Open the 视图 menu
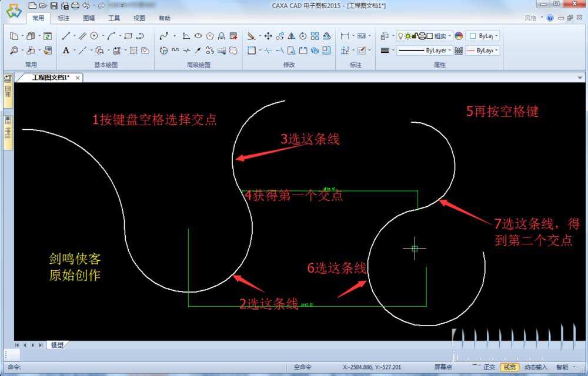This screenshot has width=588, height=376. 139,18
